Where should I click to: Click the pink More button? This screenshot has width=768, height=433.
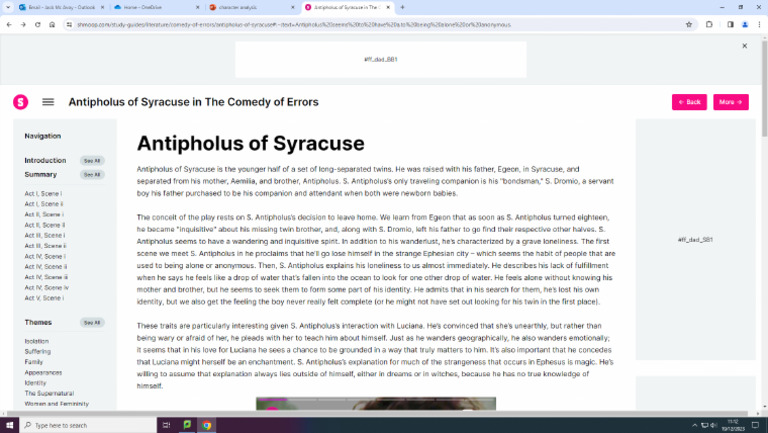[731, 102]
